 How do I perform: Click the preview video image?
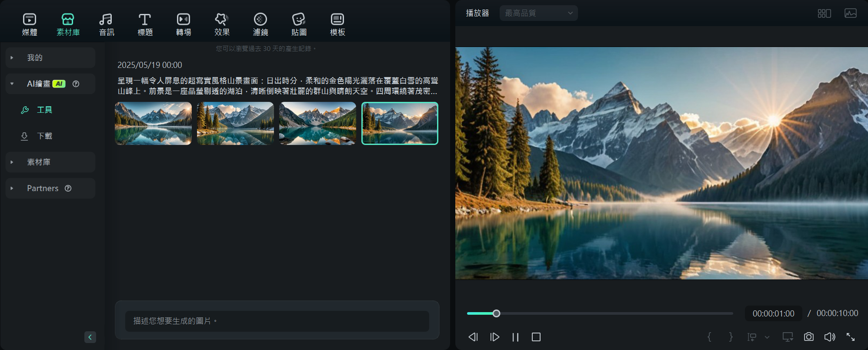[x=661, y=163]
